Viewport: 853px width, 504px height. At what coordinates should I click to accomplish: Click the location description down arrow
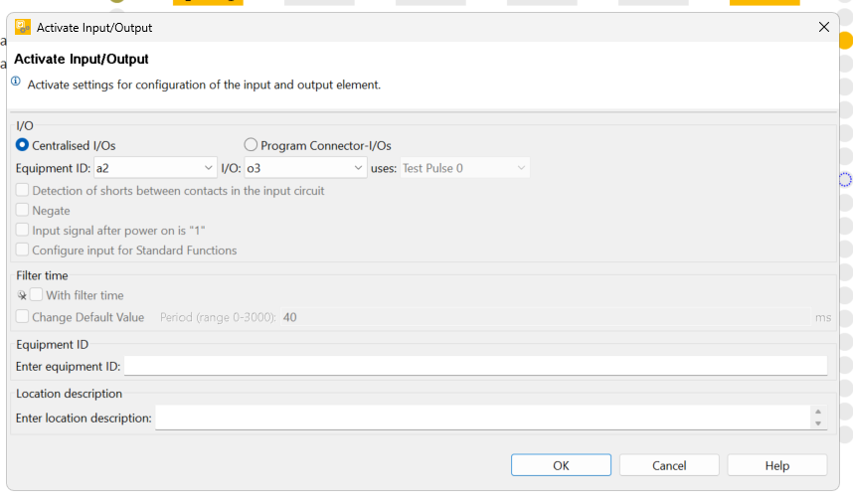pos(818,423)
